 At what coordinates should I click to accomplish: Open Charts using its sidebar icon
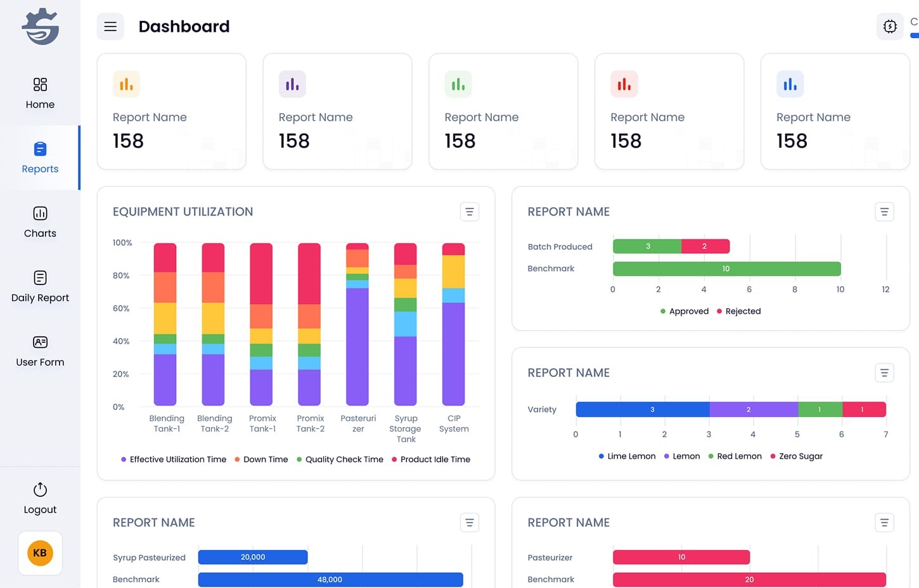click(x=40, y=214)
